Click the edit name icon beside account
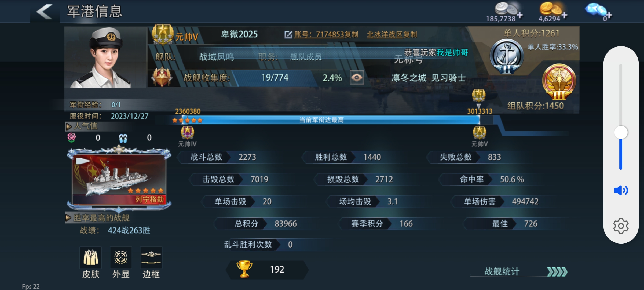644x290 pixels. [288, 35]
